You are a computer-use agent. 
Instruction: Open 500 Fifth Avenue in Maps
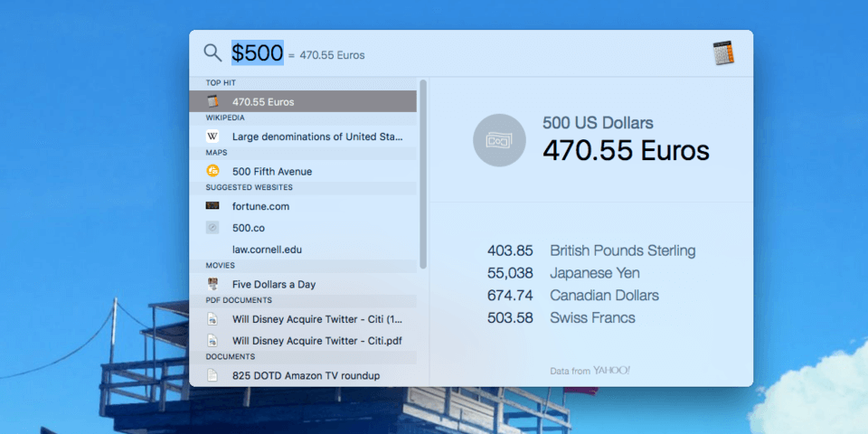pyautogui.click(x=303, y=171)
